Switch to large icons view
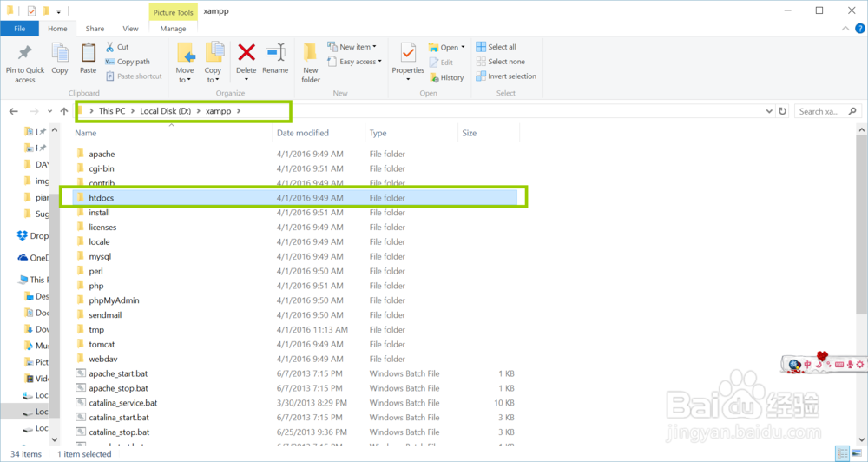 (857, 453)
